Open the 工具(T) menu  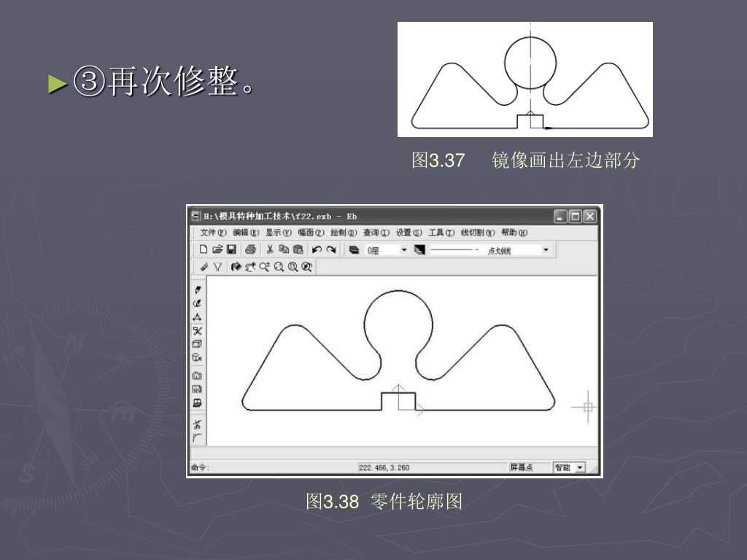pyautogui.click(x=441, y=233)
